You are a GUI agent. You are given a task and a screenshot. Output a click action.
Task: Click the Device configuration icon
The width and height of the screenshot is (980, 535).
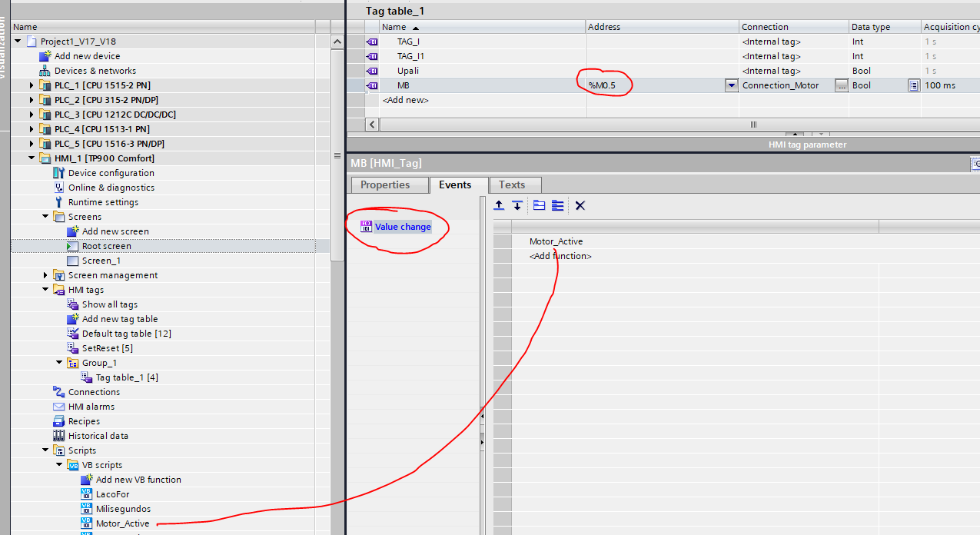click(x=59, y=173)
